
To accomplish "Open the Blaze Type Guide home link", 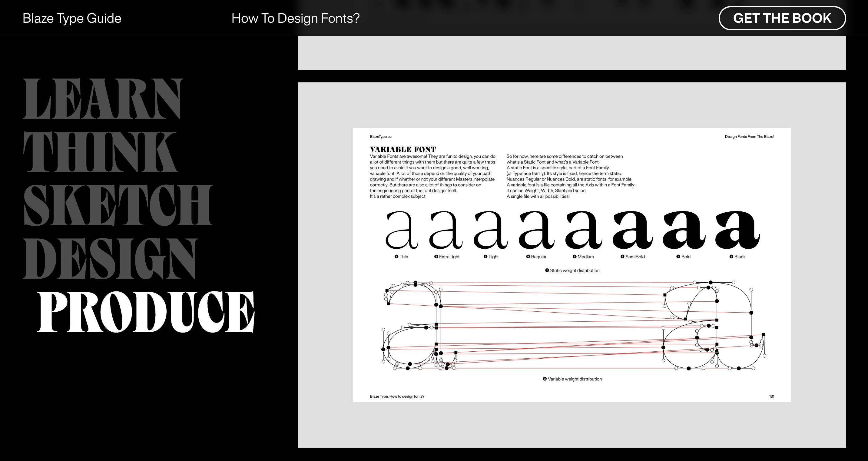I will 72,18.
